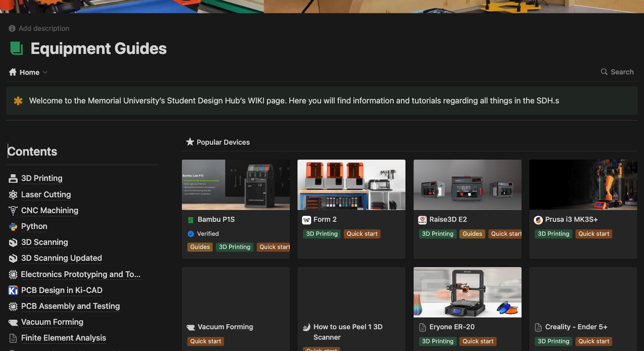Click the Equipment Guides page title
The width and height of the screenshot is (644, 351).
[x=98, y=49]
